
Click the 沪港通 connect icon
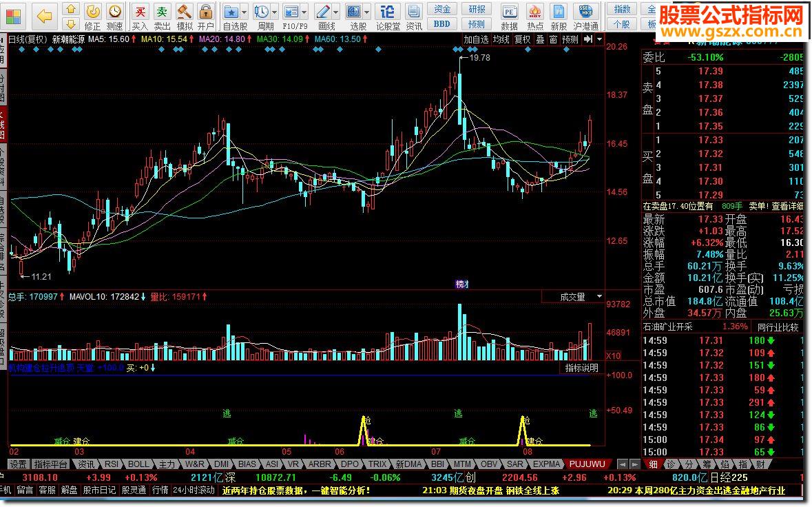[x=585, y=16]
